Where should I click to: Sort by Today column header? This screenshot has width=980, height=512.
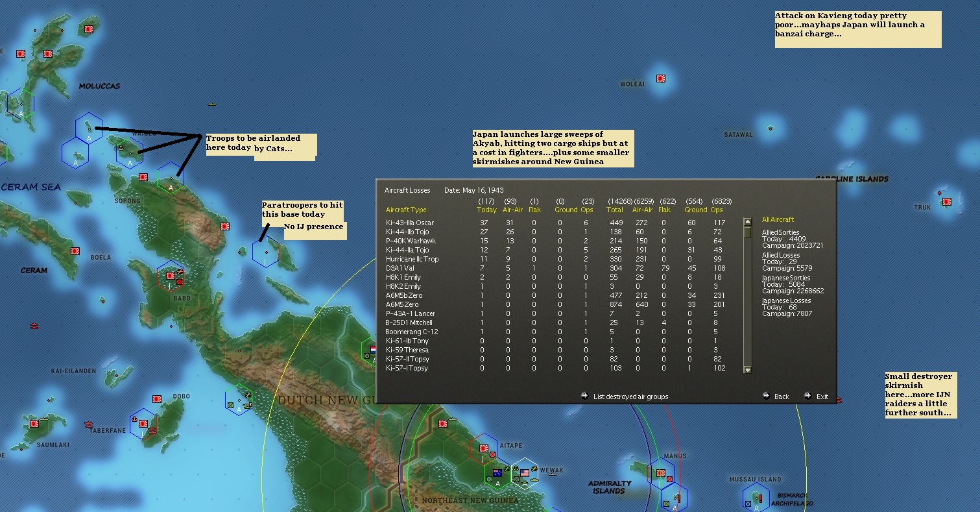[486, 210]
